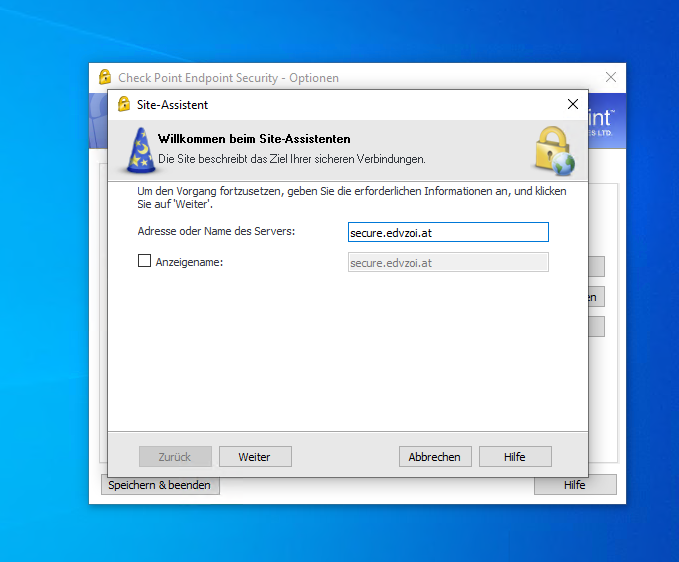Click the wizard hat icon
Viewport: 679px width, 562px height.
(x=142, y=150)
